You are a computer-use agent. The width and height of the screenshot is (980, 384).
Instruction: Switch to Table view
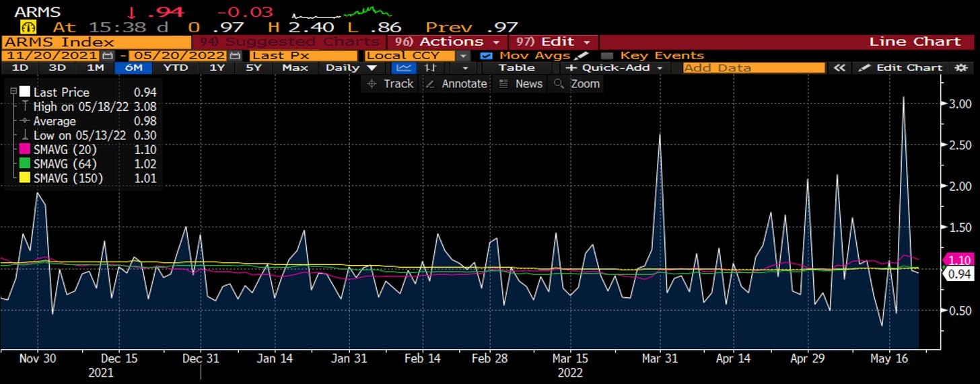(517, 67)
